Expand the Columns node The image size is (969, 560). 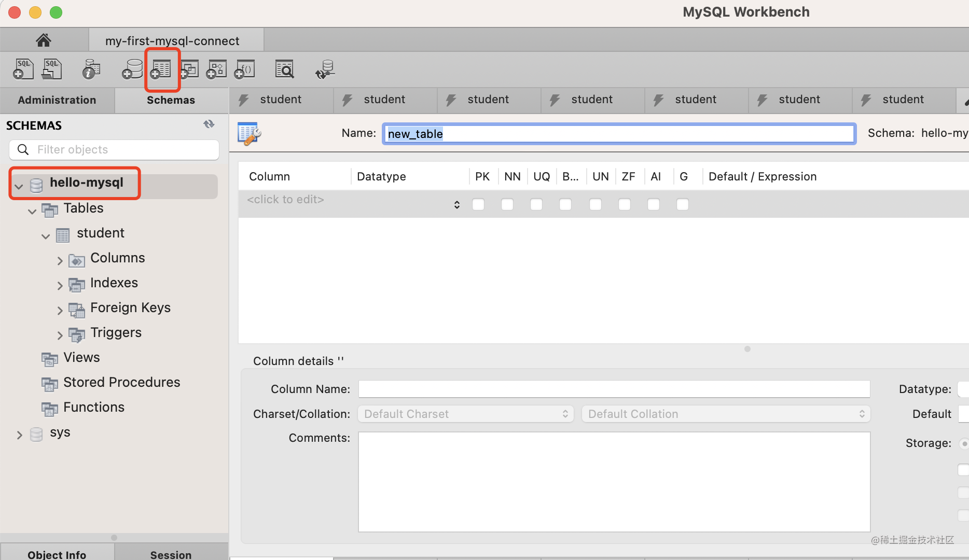60,260
